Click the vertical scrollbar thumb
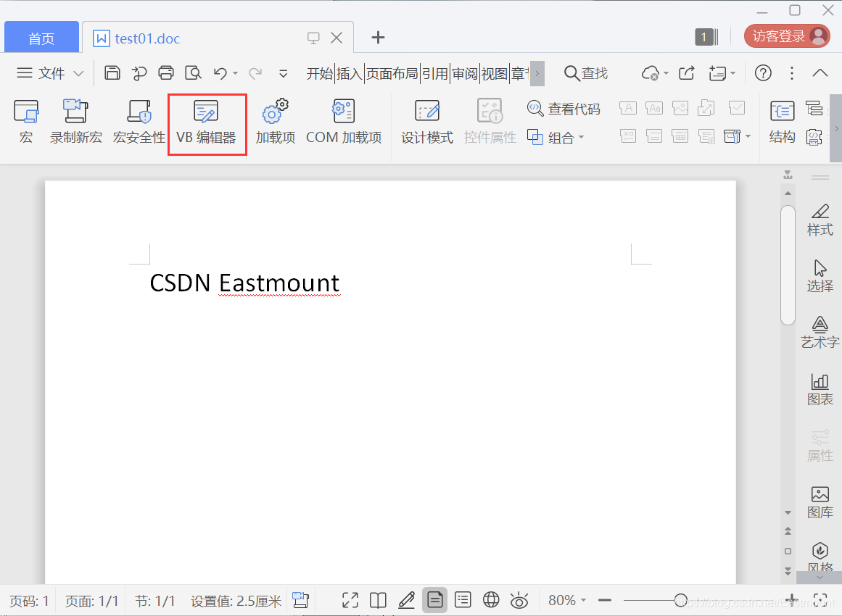This screenshot has width=842, height=616. pyautogui.click(x=788, y=265)
